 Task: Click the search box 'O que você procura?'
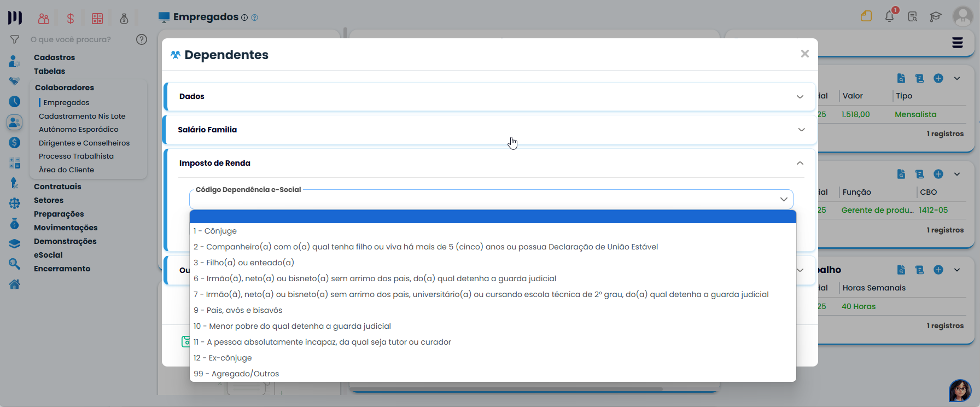71,39
